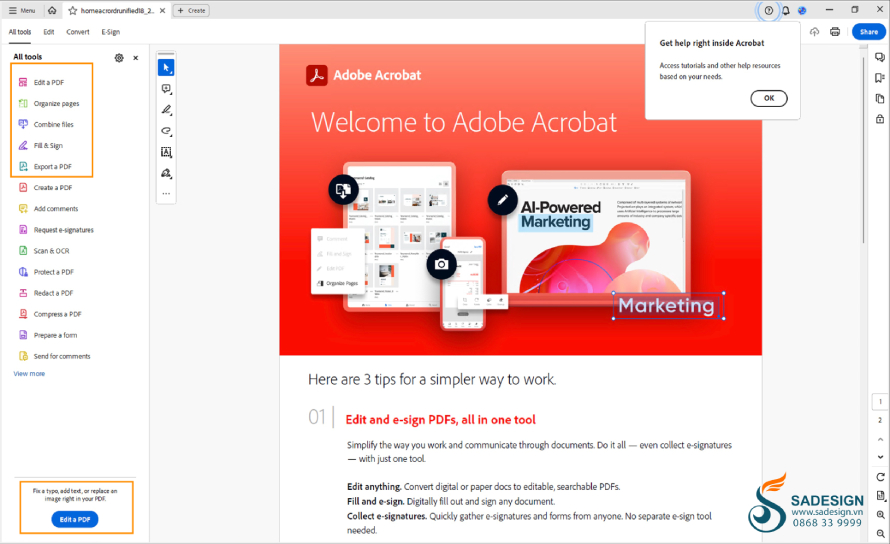
Task: Select the Create a PDF tool
Action: click(x=45, y=187)
